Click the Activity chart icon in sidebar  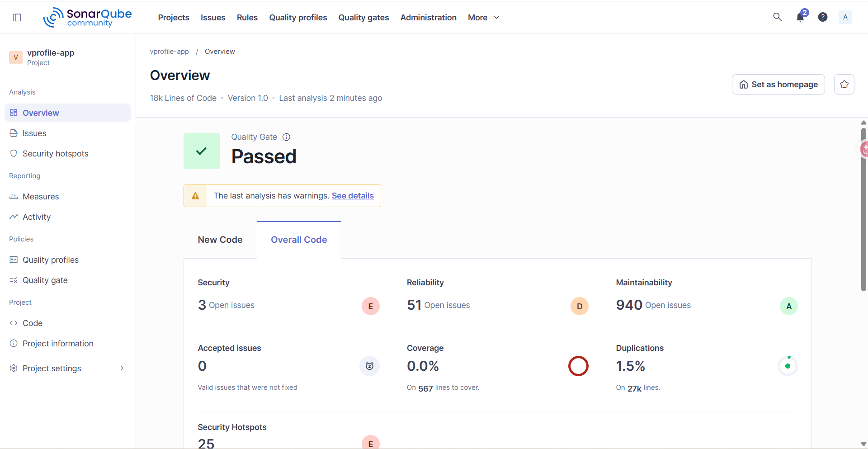[14, 217]
